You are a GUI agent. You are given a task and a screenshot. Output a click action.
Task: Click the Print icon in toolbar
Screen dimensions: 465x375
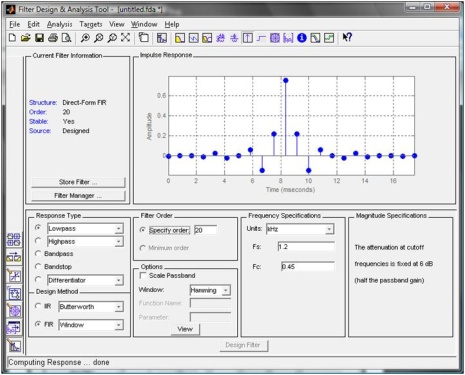click(53, 38)
